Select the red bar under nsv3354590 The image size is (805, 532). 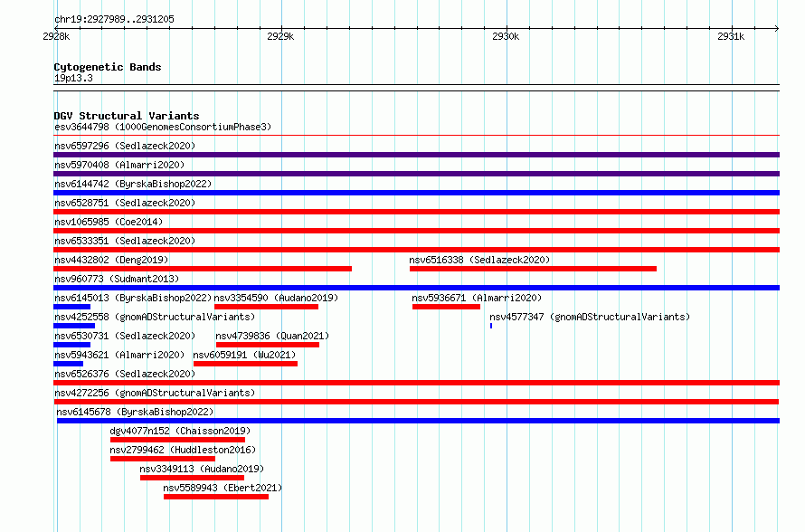267,307
